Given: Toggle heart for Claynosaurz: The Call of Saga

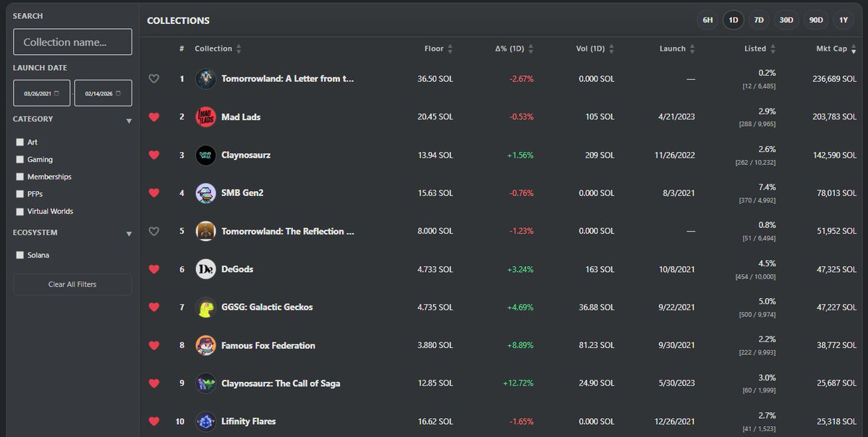Looking at the screenshot, I should click(x=153, y=383).
